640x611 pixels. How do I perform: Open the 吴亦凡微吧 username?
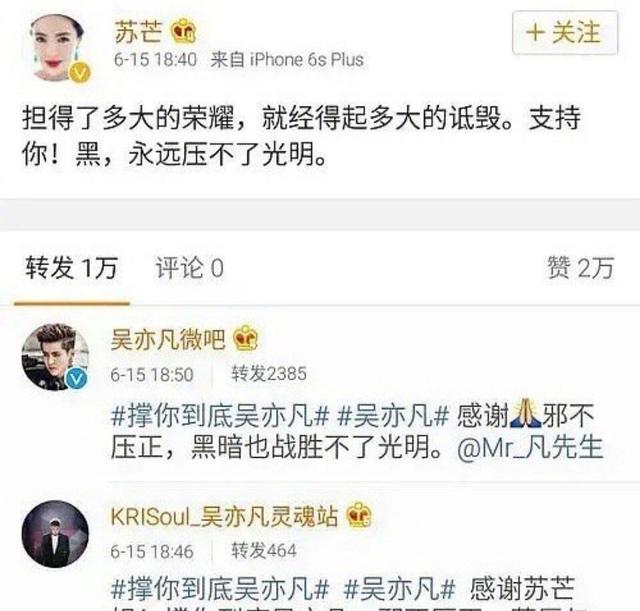click(x=168, y=339)
